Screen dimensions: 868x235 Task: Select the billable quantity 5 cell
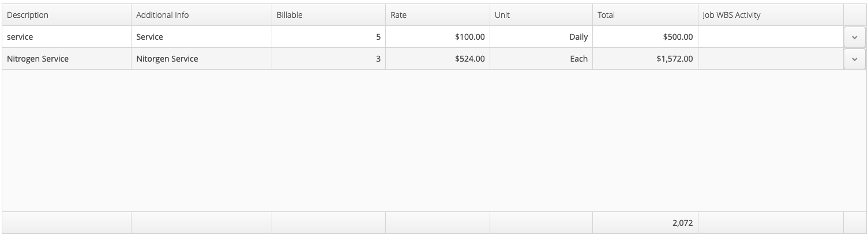click(329, 37)
